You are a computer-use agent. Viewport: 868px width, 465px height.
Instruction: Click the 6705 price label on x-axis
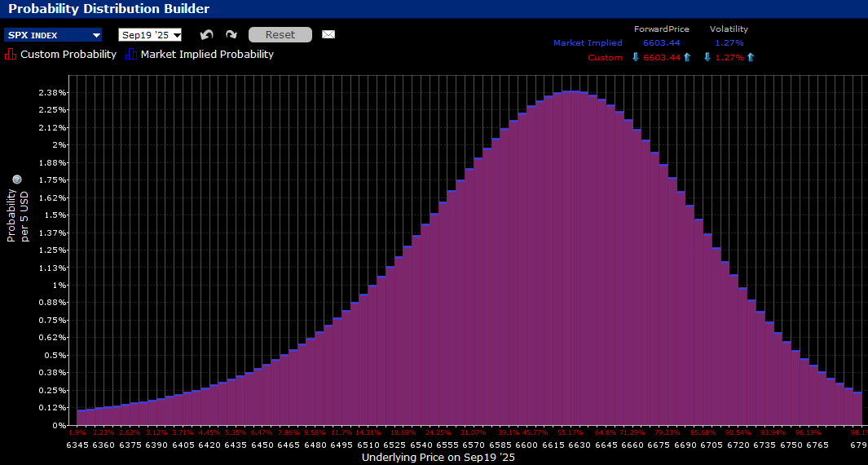click(x=712, y=445)
